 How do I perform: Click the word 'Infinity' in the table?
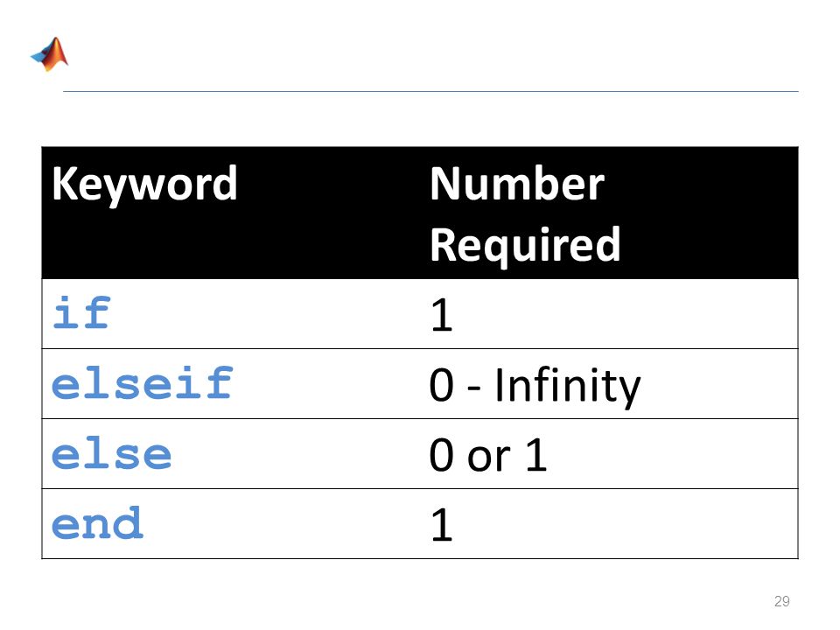pos(567,386)
